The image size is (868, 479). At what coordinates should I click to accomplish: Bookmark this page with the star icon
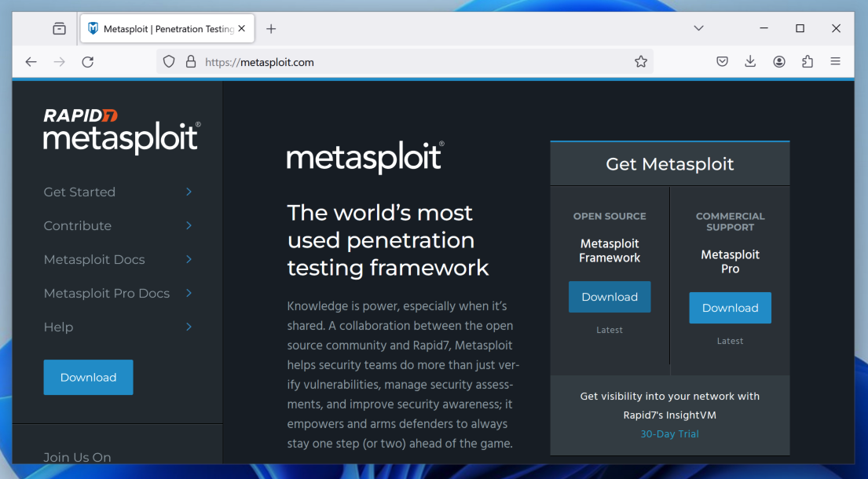click(641, 61)
